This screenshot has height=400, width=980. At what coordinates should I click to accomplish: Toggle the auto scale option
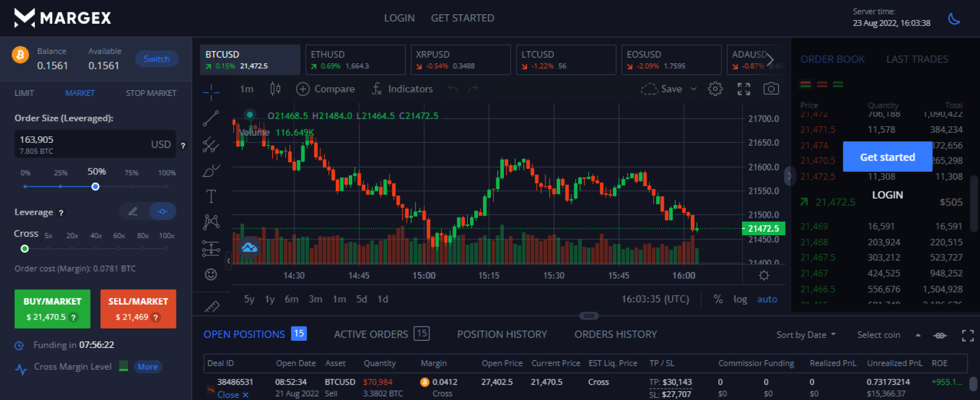tap(767, 299)
